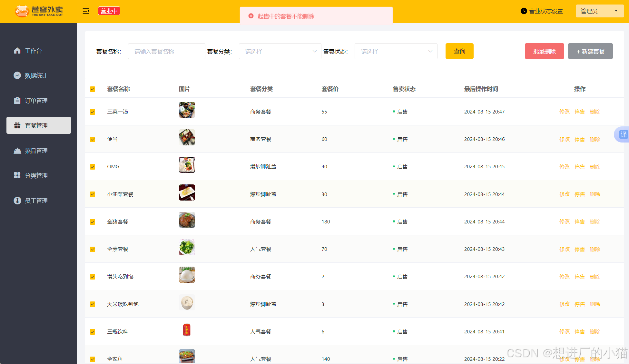
Task: Click the 菜品管理 dish icon
Action: (17, 151)
